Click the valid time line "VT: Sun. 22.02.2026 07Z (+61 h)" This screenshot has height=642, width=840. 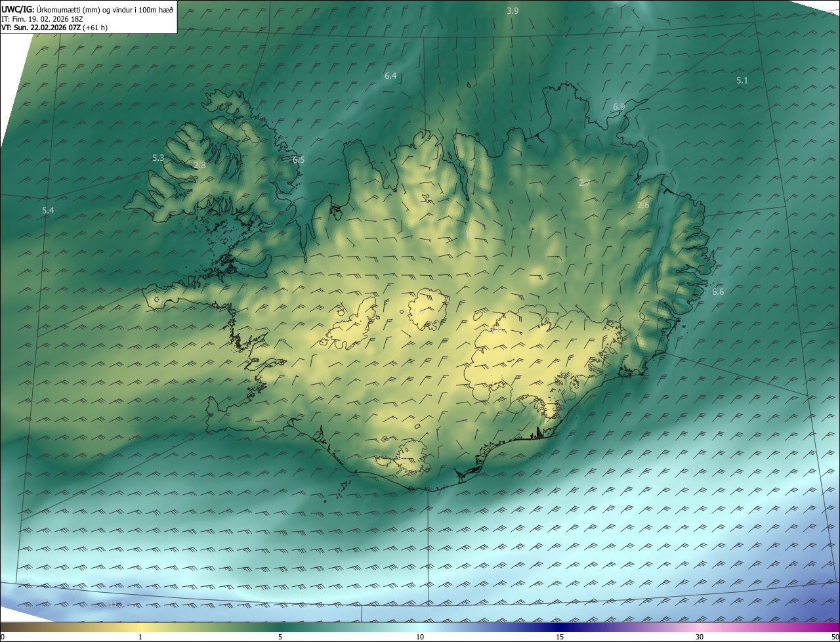54,28
